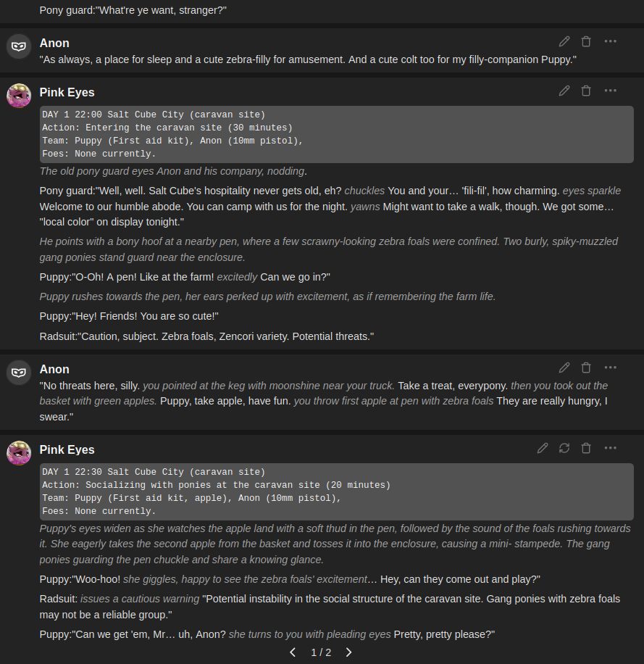Open ellipsis menu on Pink Eyes 22:00 message
Screen dimensions: 644x664
pos(610,91)
